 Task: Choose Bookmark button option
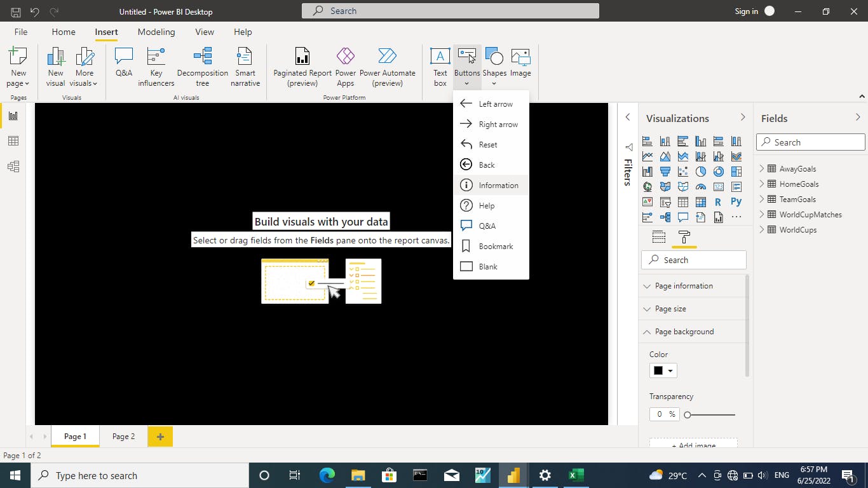pyautogui.click(x=491, y=247)
